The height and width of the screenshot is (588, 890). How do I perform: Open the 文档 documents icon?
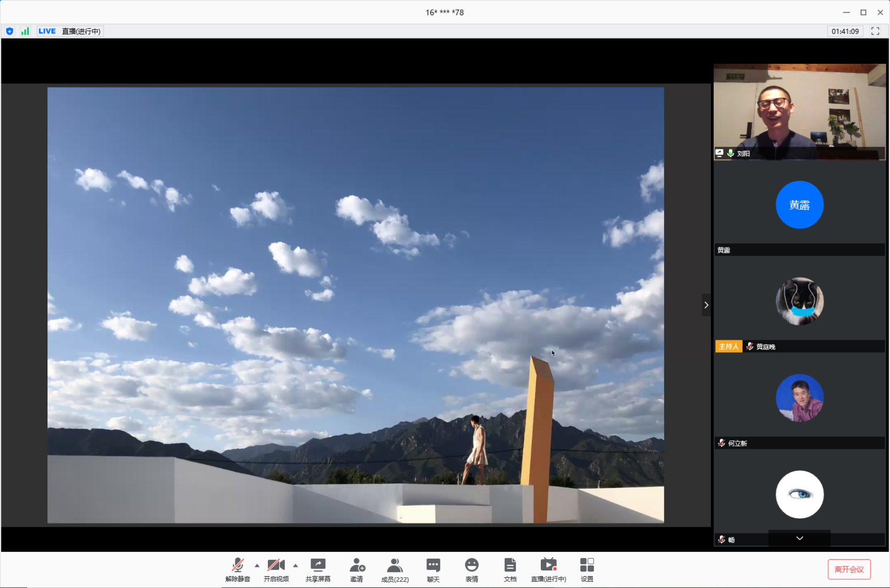[510, 566]
